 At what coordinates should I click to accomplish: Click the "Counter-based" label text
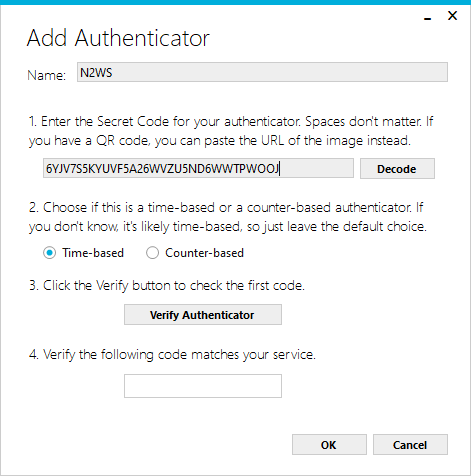(205, 253)
